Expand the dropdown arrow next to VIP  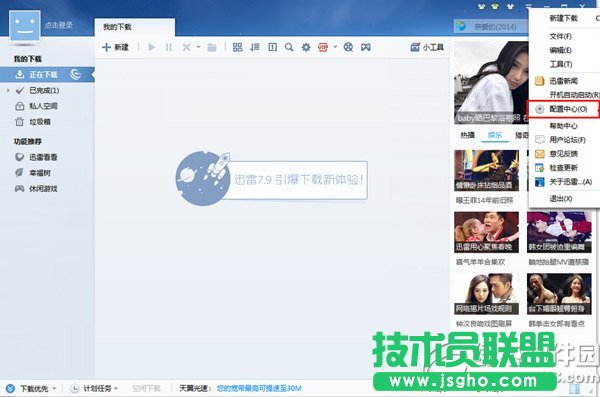[335, 47]
